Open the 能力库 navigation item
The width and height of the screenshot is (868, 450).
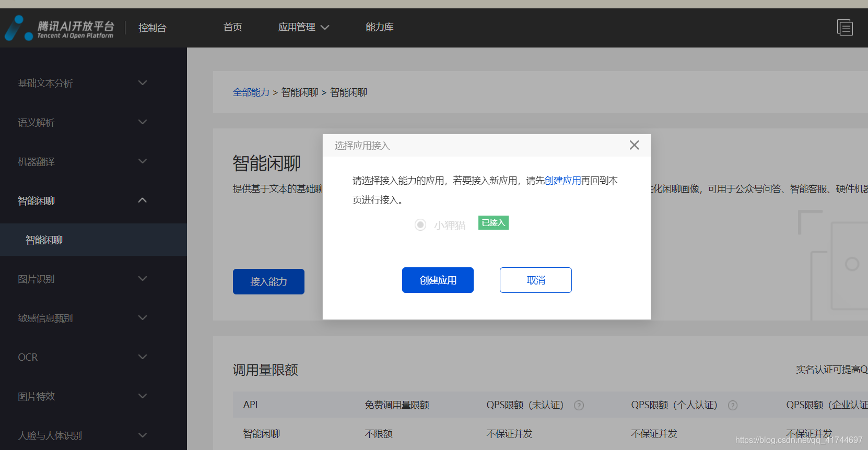click(x=379, y=27)
